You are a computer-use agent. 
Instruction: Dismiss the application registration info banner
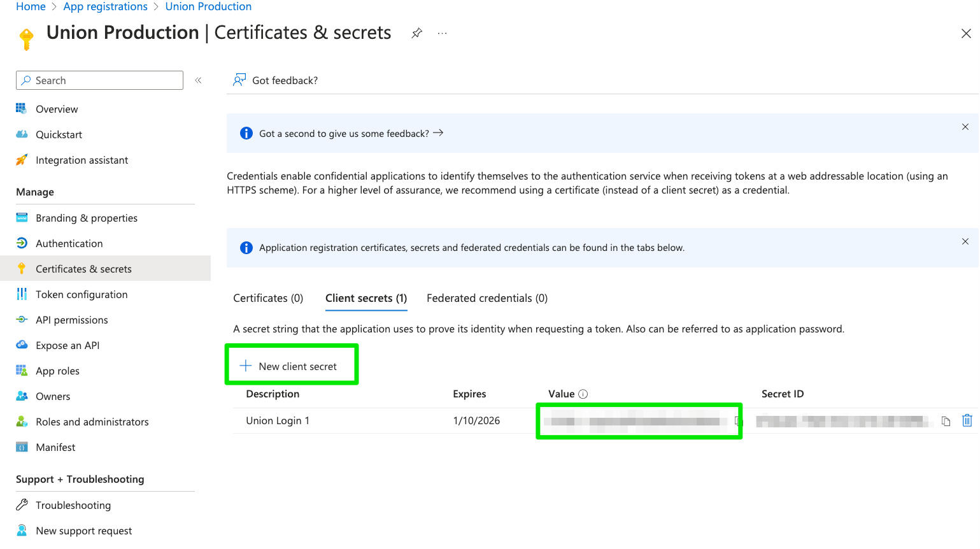coord(965,241)
